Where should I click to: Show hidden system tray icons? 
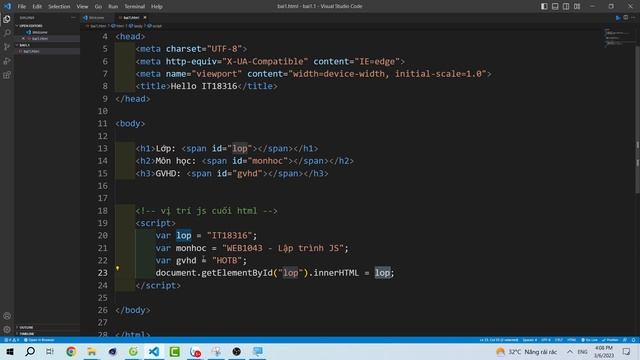[x=570, y=351]
